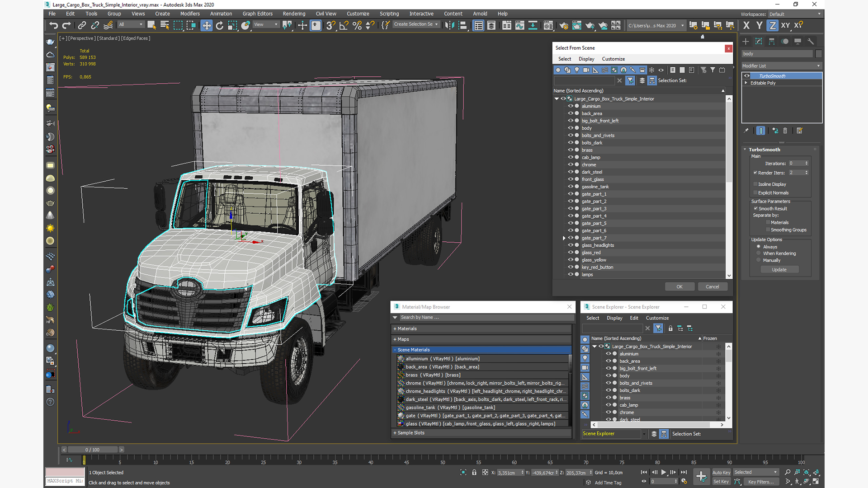Expand the Maps group in Material Browser
868x488 pixels.
482,339
